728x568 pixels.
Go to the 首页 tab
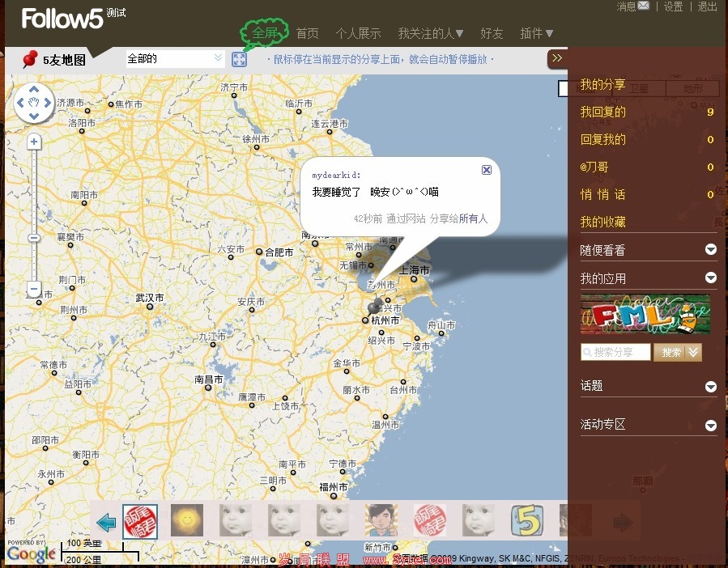308,33
